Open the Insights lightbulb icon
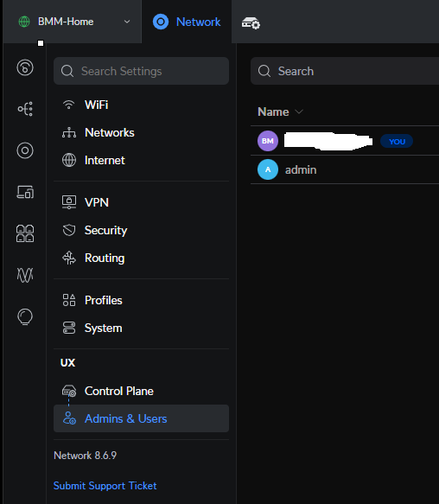The width and height of the screenshot is (439, 504). click(x=25, y=317)
